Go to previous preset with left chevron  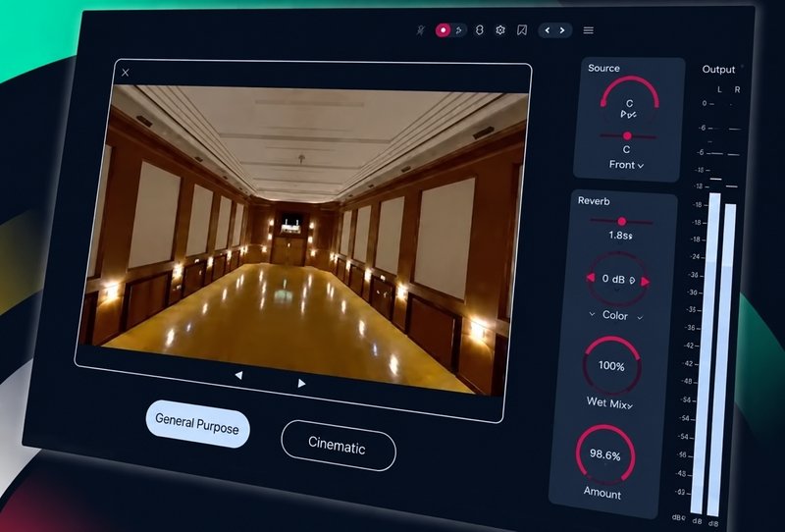[x=548, y=30]
